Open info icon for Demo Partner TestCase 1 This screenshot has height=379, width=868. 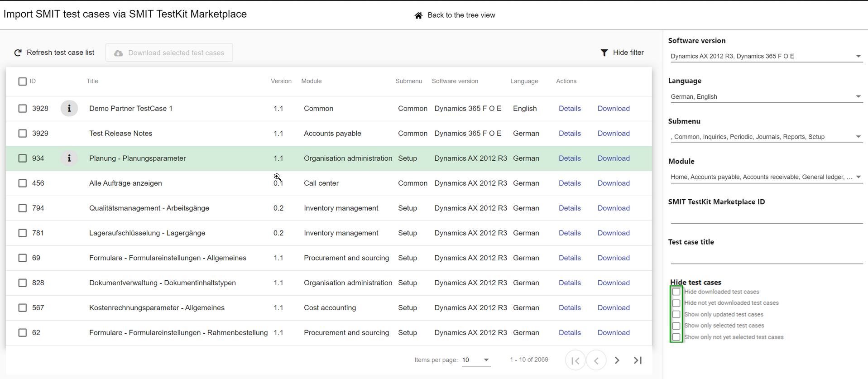[x=69, y=109]
